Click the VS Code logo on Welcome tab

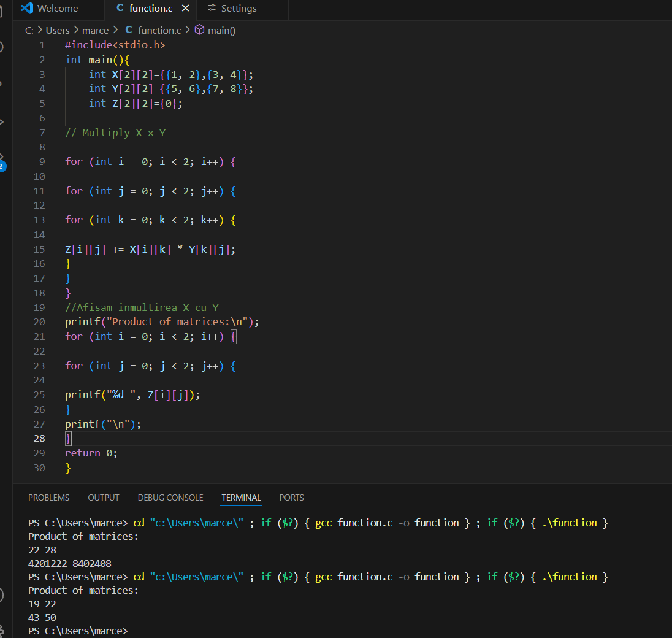click(26, 8)
